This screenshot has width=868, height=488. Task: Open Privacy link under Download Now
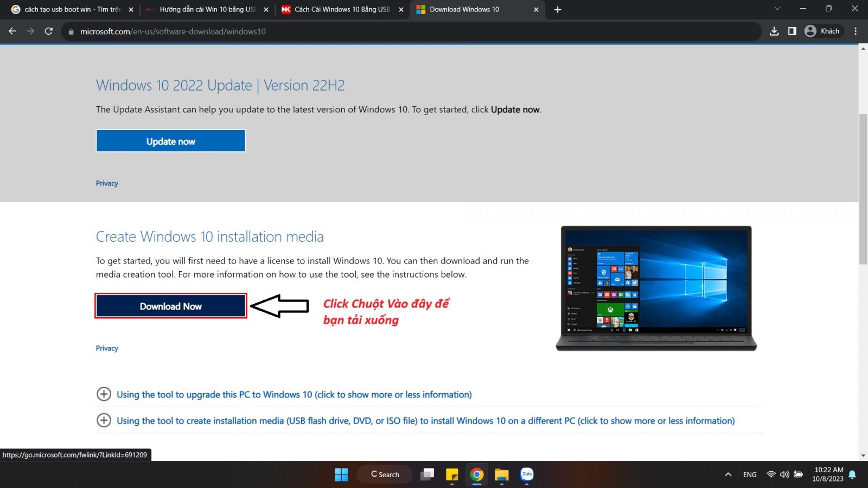107,348
